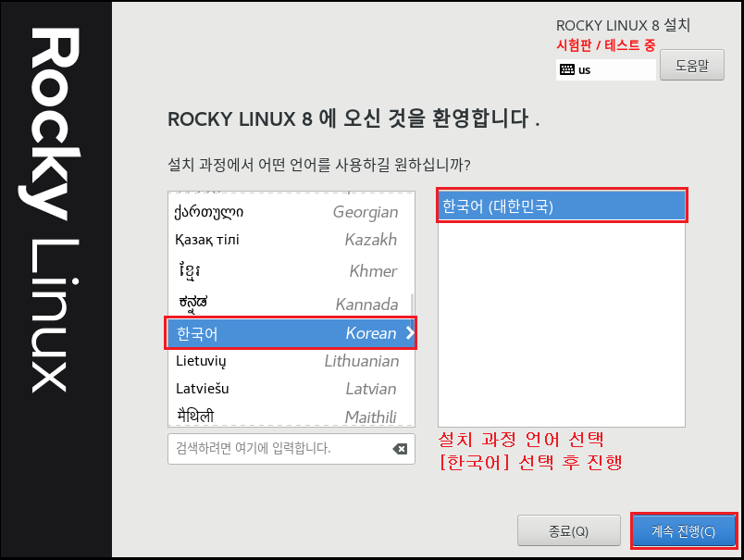Open the 도움말 help button
The image size is (744, 560).
692,65
